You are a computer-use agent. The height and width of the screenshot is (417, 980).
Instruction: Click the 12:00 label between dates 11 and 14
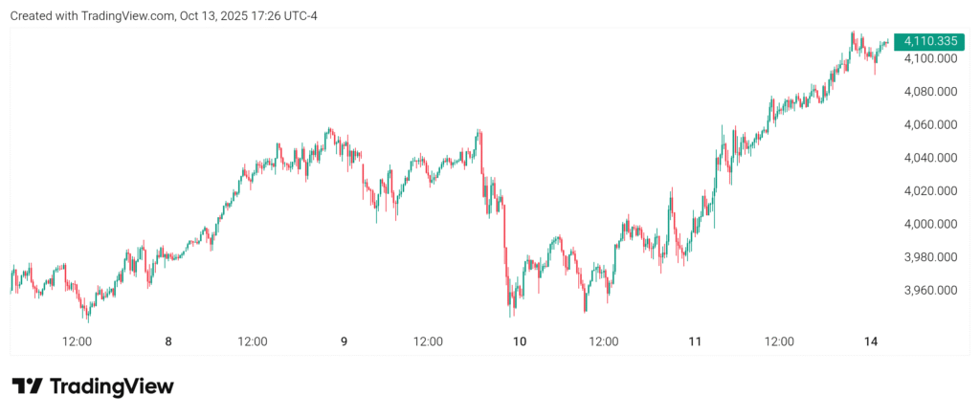(x=780, y=341)
